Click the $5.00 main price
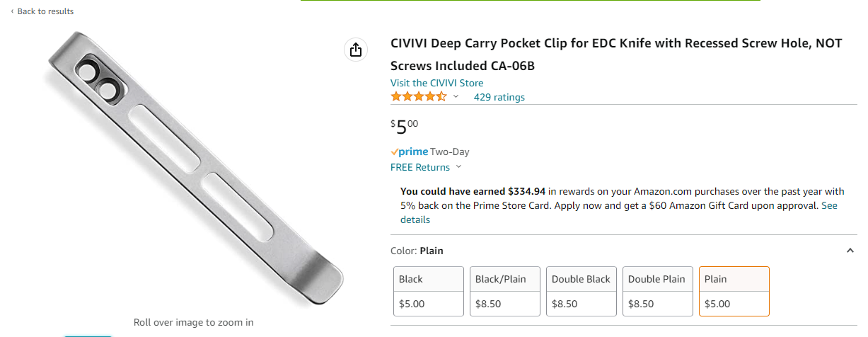Screen dimensions: 868x337 (404, 127)
